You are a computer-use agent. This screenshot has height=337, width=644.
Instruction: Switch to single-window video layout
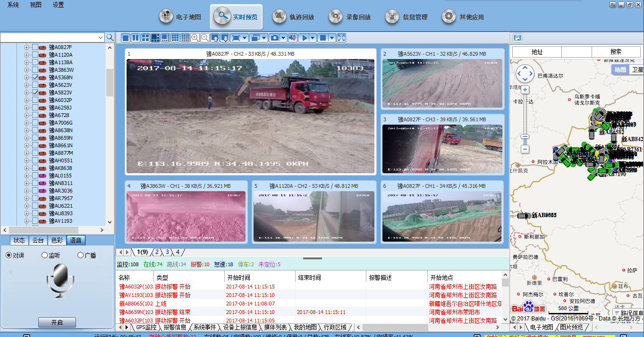pos(126,38)
